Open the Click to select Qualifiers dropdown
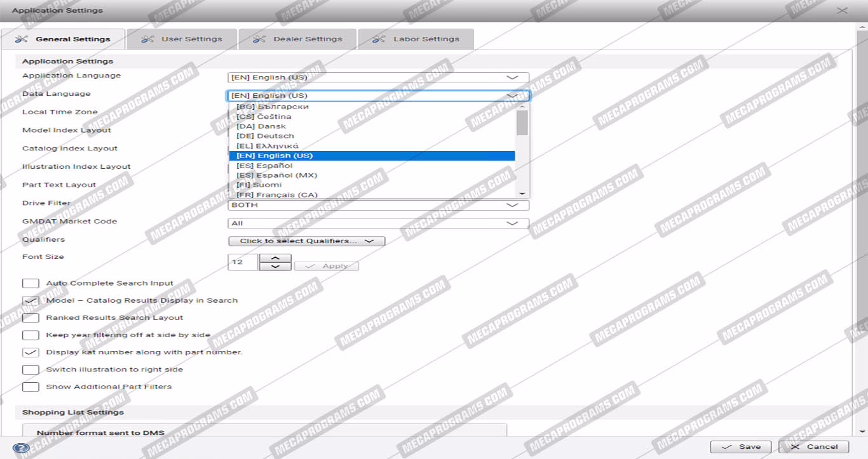The width and height of the screenshot is (868, 459). click(306, 241)
